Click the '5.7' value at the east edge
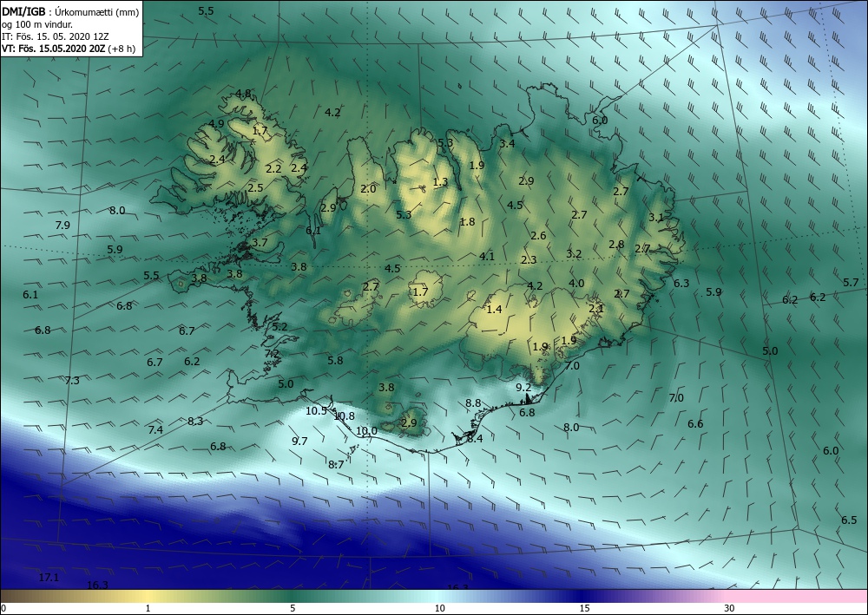 point(851,283)
